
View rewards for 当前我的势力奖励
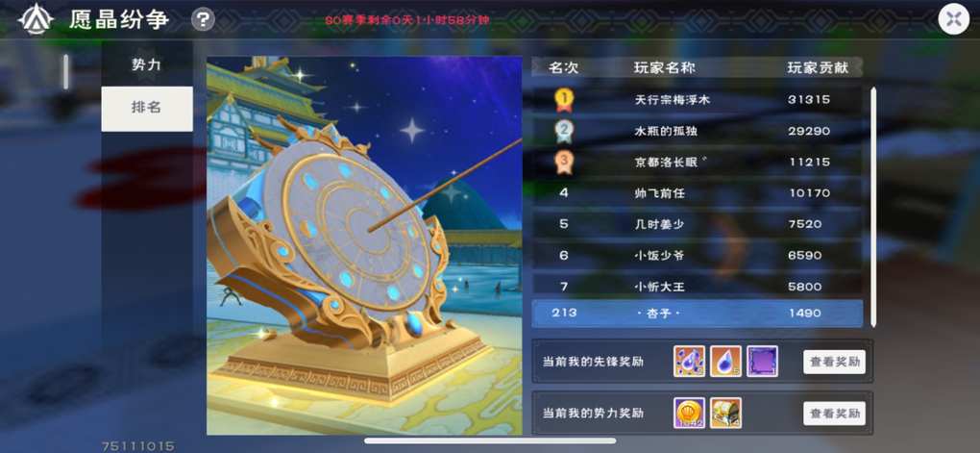pyautogui.click(x=834, y=414)
